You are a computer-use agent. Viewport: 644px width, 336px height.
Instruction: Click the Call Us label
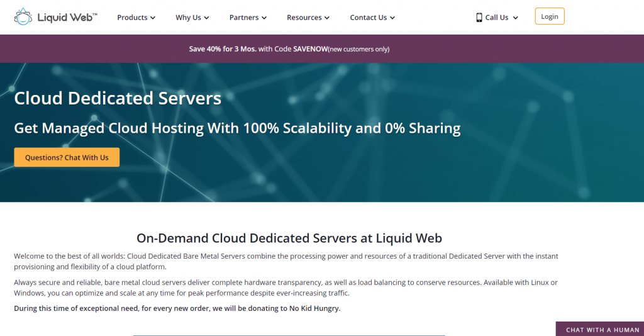coord(497,17)
